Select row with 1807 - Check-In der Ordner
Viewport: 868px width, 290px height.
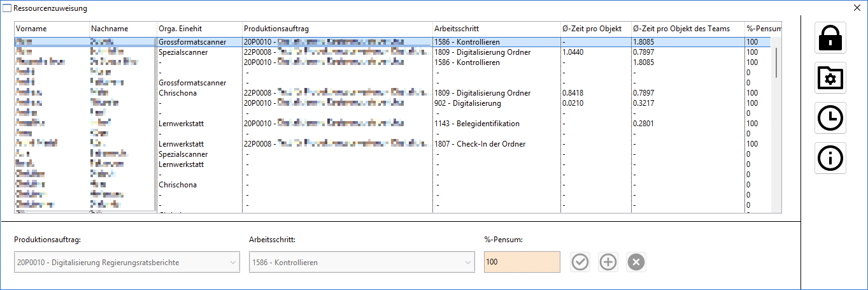(480, 144)
